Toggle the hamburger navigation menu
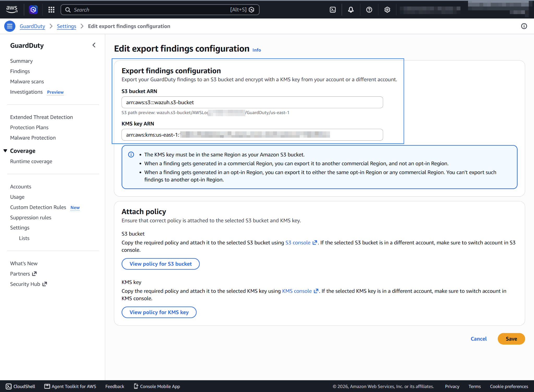 (10, 26)
